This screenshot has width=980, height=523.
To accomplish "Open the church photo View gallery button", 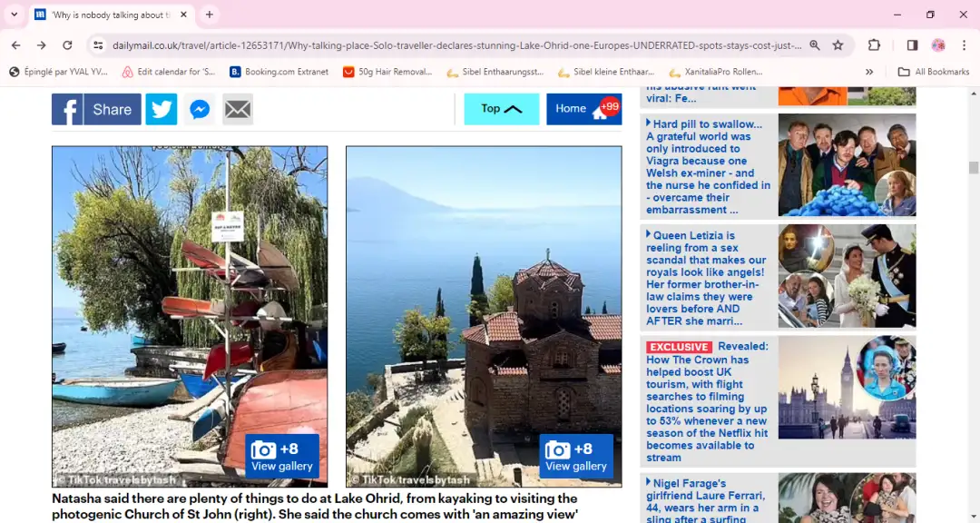I will point(576,457).
